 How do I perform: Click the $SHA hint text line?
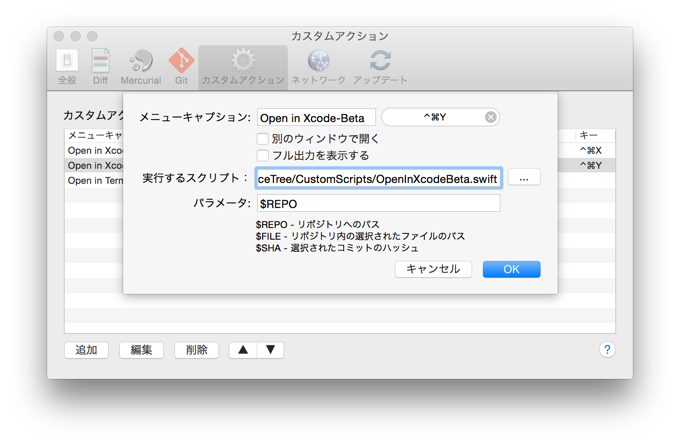pos(337,248)
